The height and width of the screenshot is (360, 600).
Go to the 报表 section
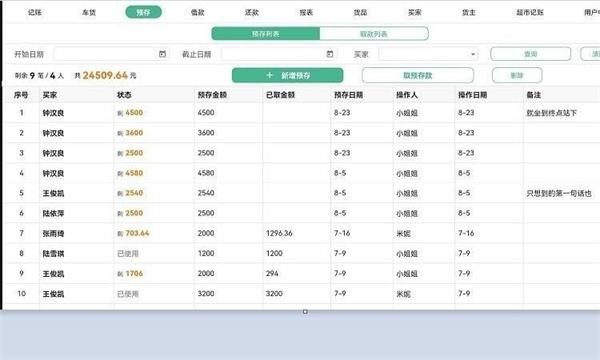[x=306, y=12]
